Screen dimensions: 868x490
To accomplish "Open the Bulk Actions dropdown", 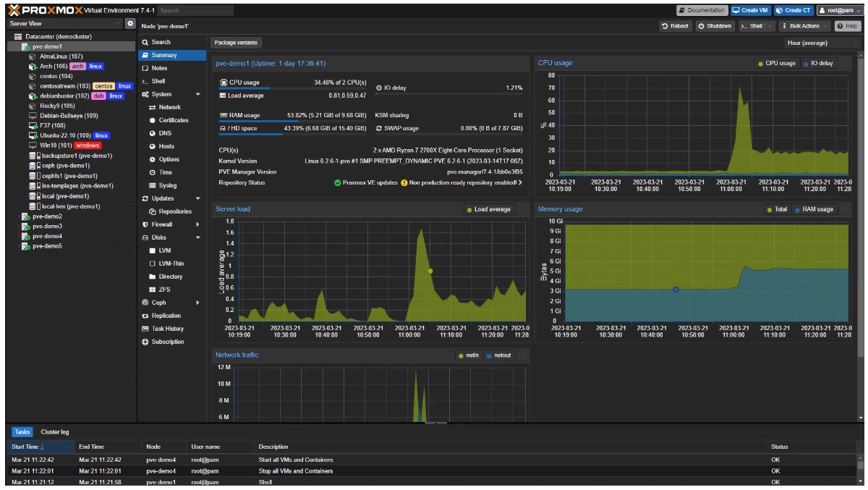I will pos(804,26).
